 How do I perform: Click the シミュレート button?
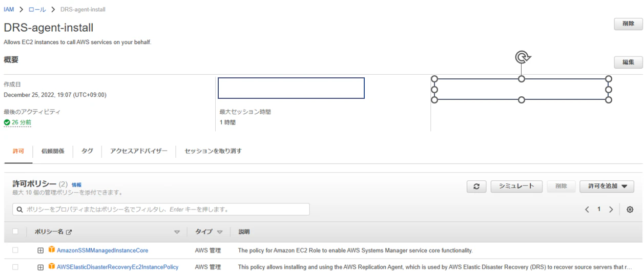[516, 186]
